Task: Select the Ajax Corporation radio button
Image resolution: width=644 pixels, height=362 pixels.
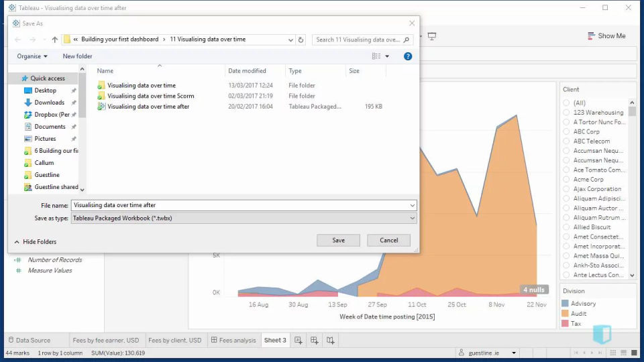Action: [x=566, y=189]
